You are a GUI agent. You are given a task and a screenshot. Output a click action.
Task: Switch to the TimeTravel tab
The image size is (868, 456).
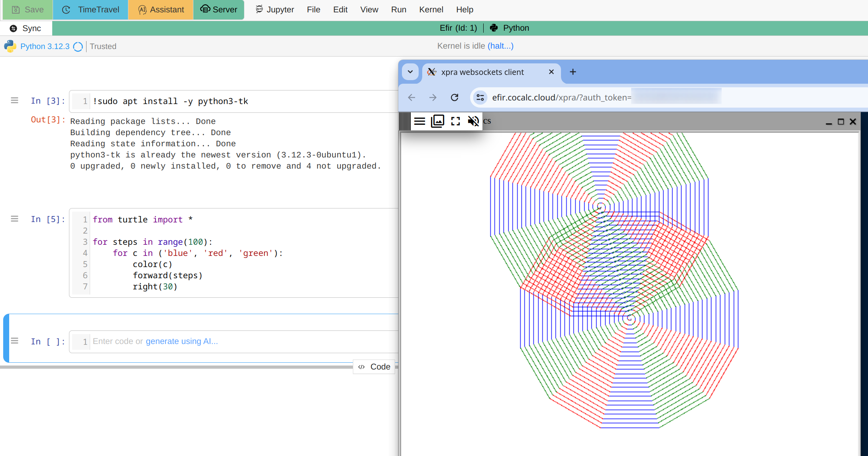tap(91, 10)
